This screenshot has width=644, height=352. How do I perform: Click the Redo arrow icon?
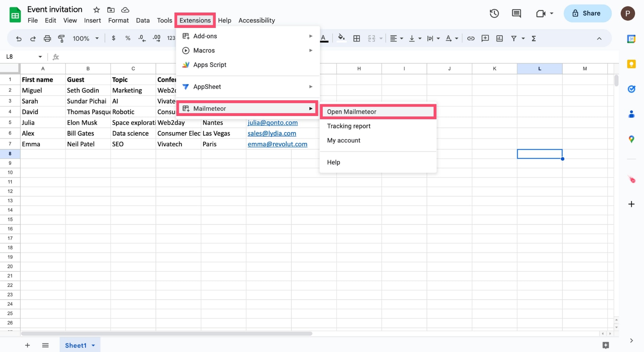tap(33, 39)
